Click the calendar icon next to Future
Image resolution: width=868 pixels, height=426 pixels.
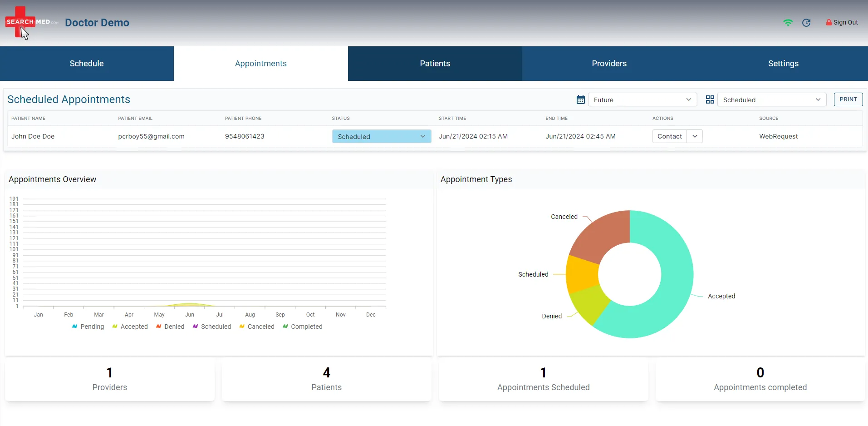pyautogui.click(x=580, y=99)
